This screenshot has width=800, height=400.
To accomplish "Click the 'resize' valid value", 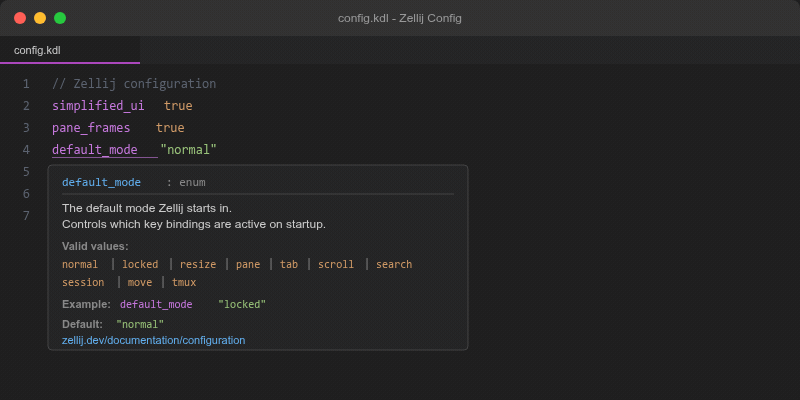I will point(198,265).
